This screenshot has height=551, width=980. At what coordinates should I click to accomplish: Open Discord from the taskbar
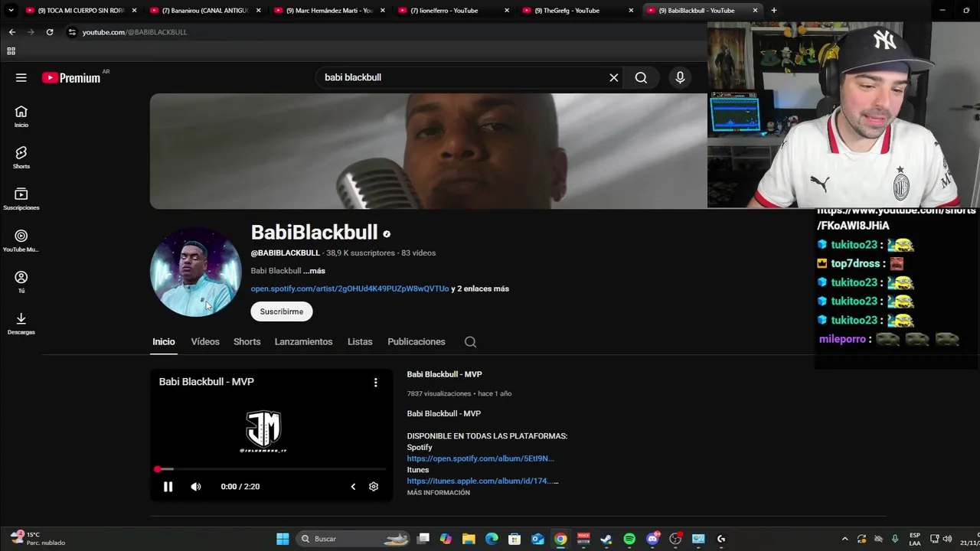(652, 539)
